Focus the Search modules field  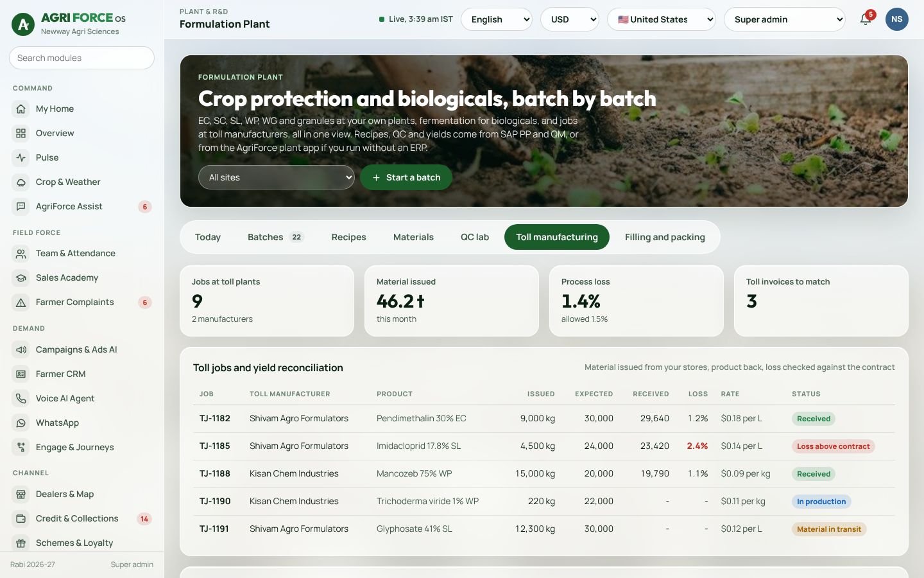81,58
